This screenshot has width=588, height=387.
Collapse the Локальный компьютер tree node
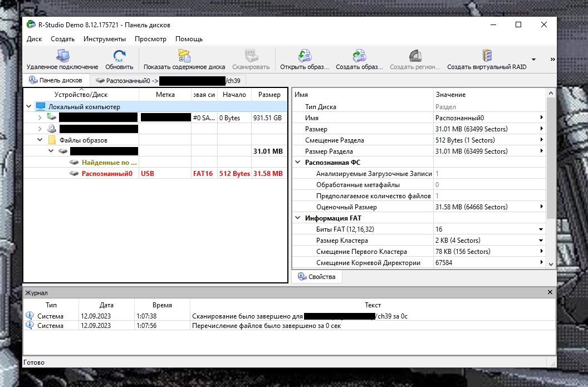28,106
